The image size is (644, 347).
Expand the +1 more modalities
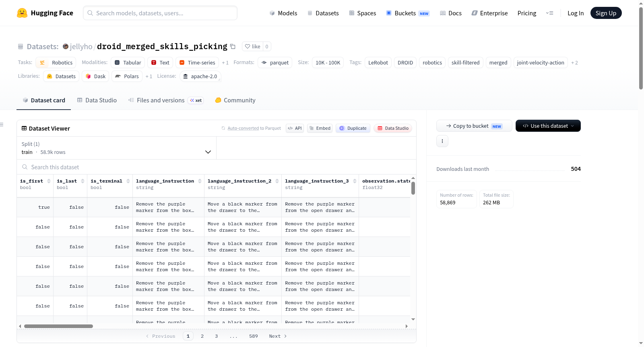click(x=225, y=63)
